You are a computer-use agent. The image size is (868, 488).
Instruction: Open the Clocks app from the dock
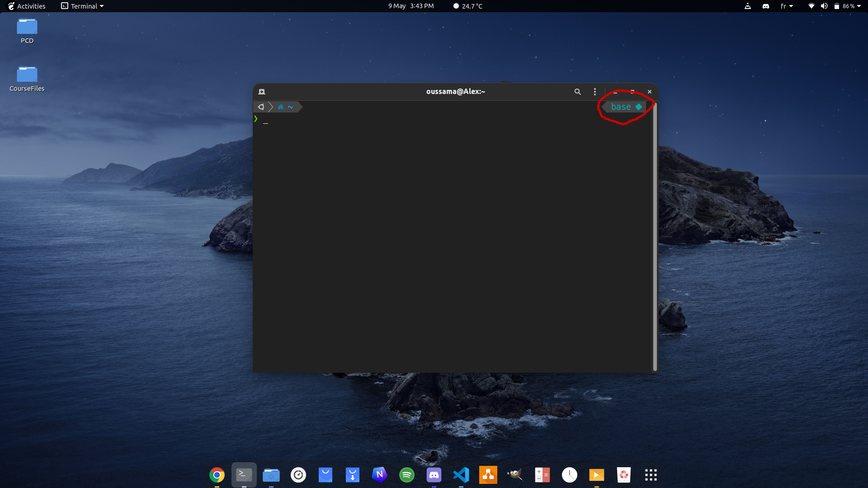570,475
